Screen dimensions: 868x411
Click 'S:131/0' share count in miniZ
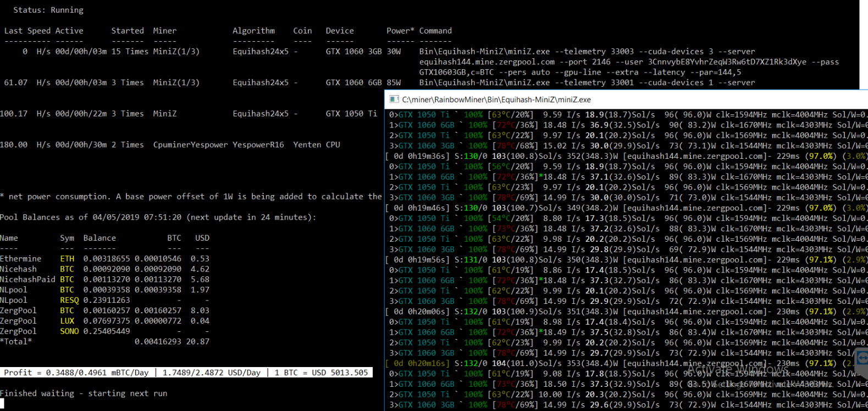pos(471,260)
